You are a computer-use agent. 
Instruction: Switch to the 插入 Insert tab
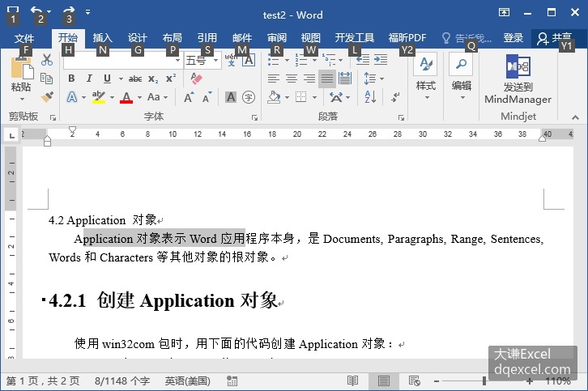click(x=102, y=37)
